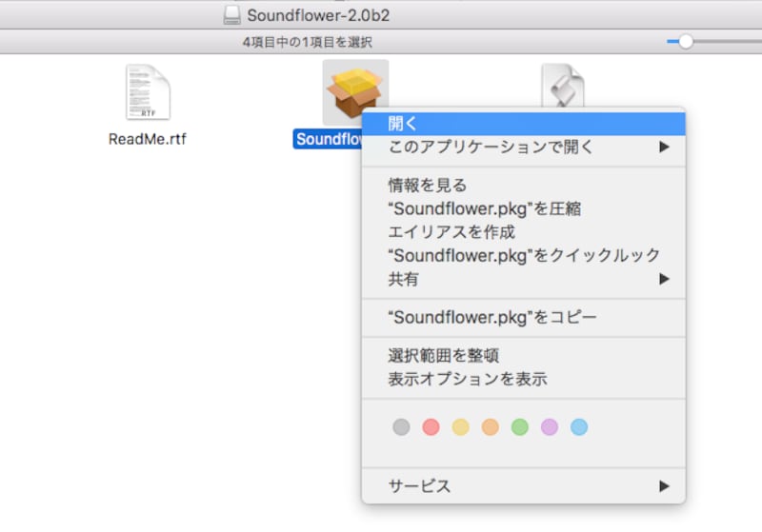
Task: Choose "Soundflower.pkg"をクイックルック entry
Action: point(523,255)
